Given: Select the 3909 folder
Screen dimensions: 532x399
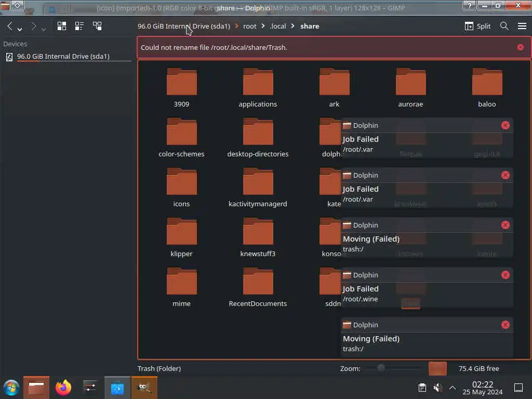Looking at the screenshot, I should pyautogui.click(x=181, y=88).
